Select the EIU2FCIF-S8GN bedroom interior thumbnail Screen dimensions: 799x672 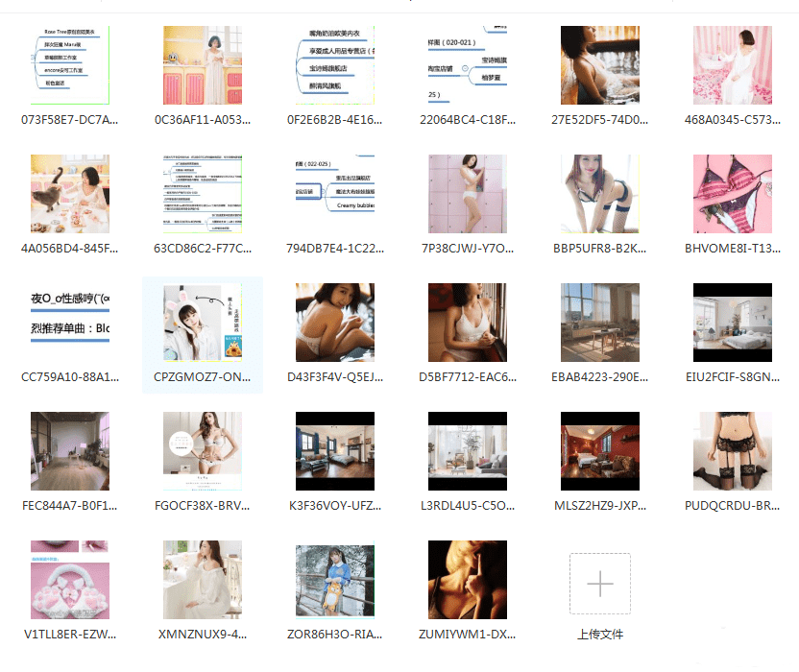coord(733,323)
